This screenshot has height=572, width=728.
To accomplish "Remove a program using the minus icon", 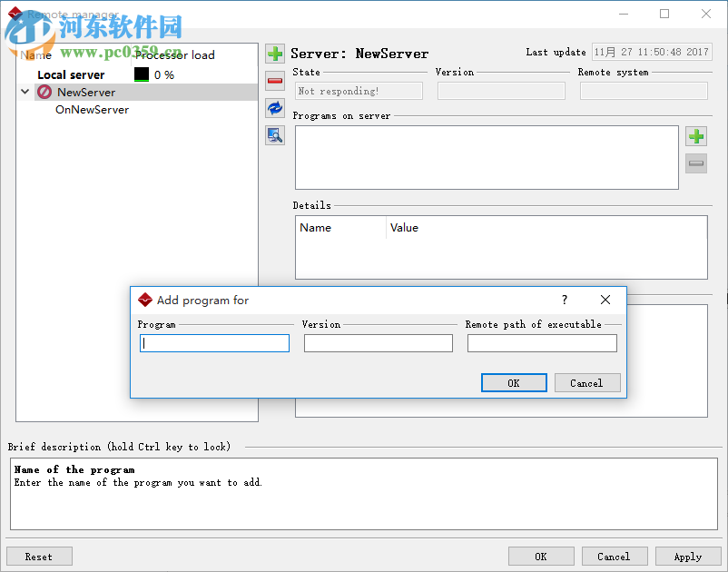I will pyautogui.click(x=695, y=163).
